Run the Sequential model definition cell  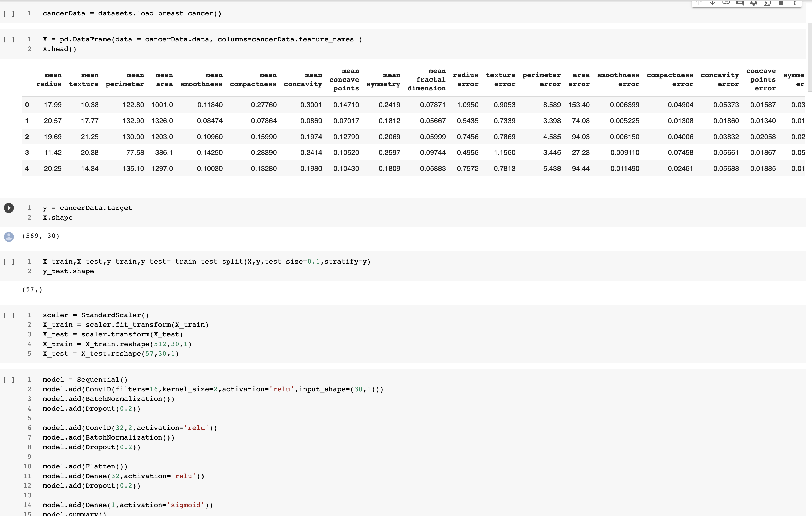tap(9, 380)
